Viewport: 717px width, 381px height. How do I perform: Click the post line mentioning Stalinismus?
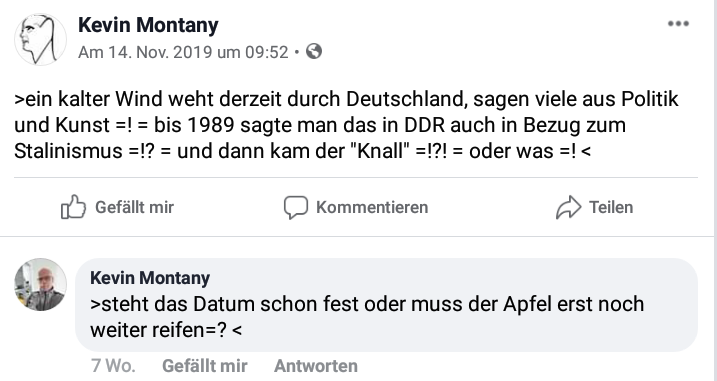click(302, 151)
